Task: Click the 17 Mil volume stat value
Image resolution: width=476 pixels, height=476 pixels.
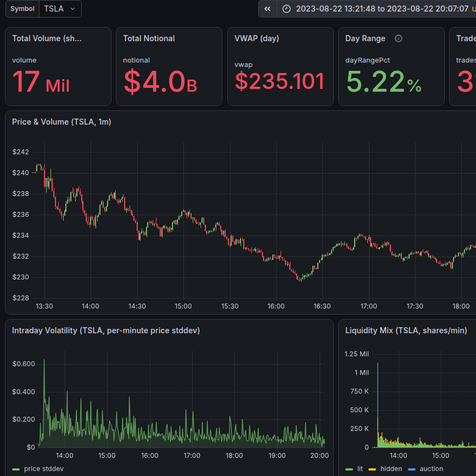Action: 41,82
